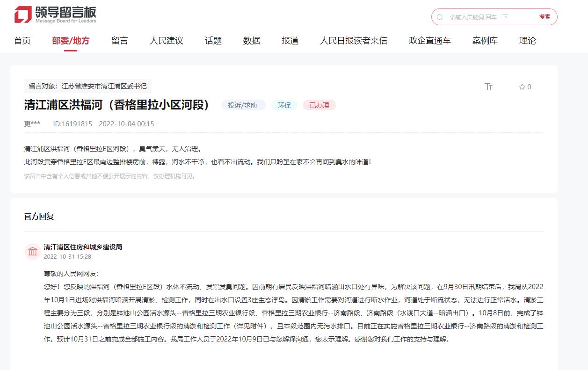The height and width of the screenshot is (370, 588).
Task: Click the star favorite icon
Action: pyautogui.click(x=522, y=87)
